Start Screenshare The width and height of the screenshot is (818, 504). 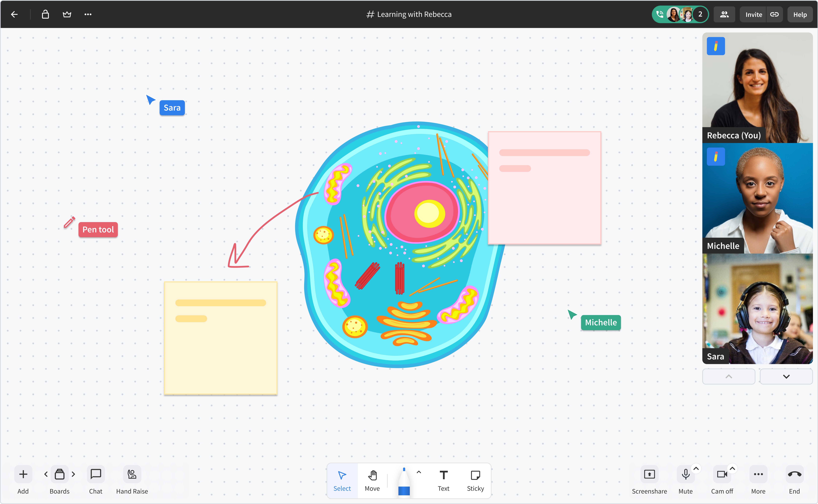[x=650, y=474]
